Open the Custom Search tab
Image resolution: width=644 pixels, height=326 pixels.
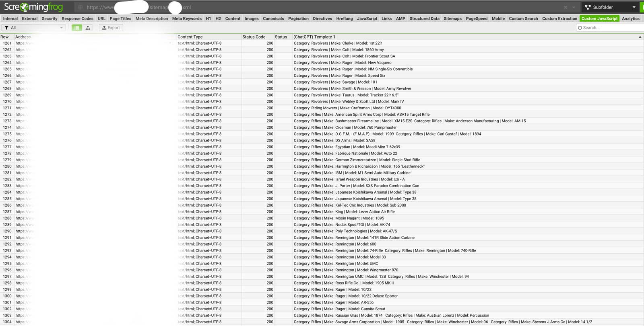pyautogui.click(x=523, y=18)
